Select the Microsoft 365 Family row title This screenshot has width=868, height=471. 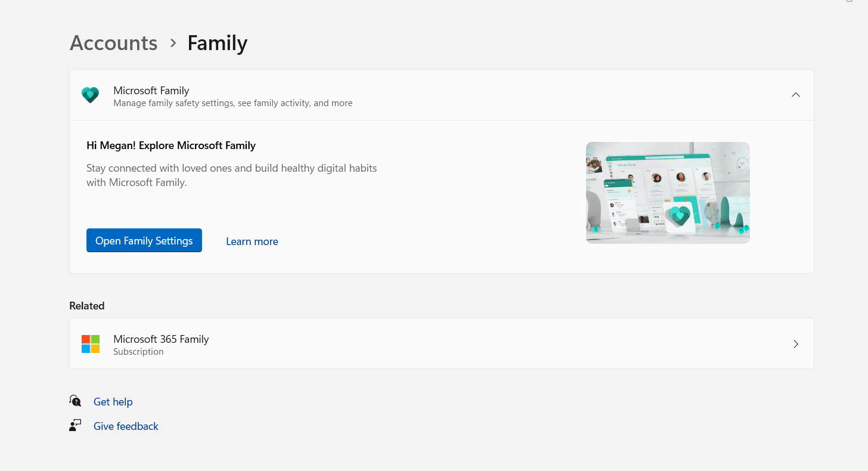[x=161, y=339]
